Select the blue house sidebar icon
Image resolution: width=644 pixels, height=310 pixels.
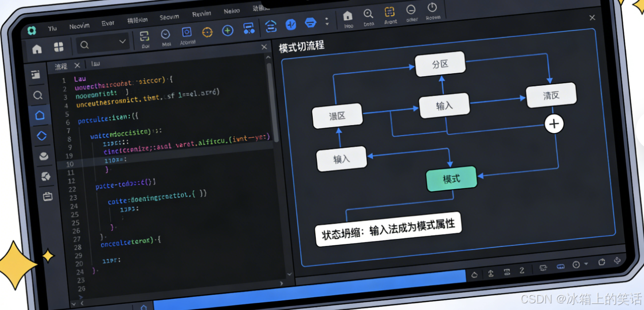(x=40, y=115)
